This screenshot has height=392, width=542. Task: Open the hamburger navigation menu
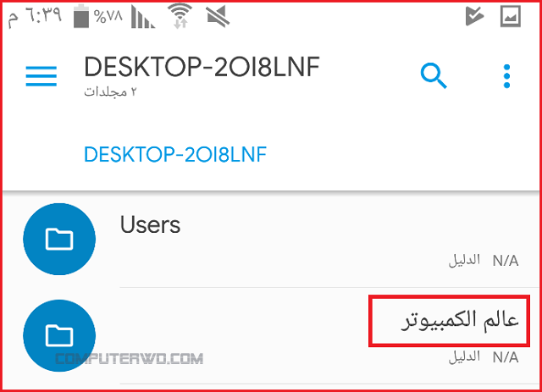[x=41, y=76]
